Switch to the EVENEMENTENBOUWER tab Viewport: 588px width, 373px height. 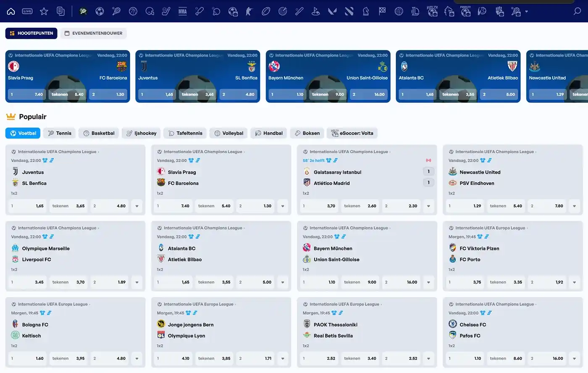93,33
